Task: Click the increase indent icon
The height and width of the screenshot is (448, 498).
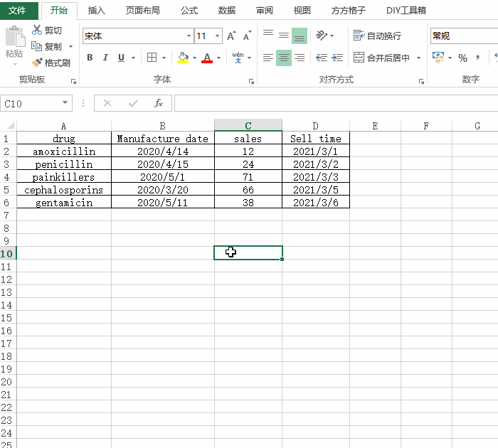Action: coord(337,58)
